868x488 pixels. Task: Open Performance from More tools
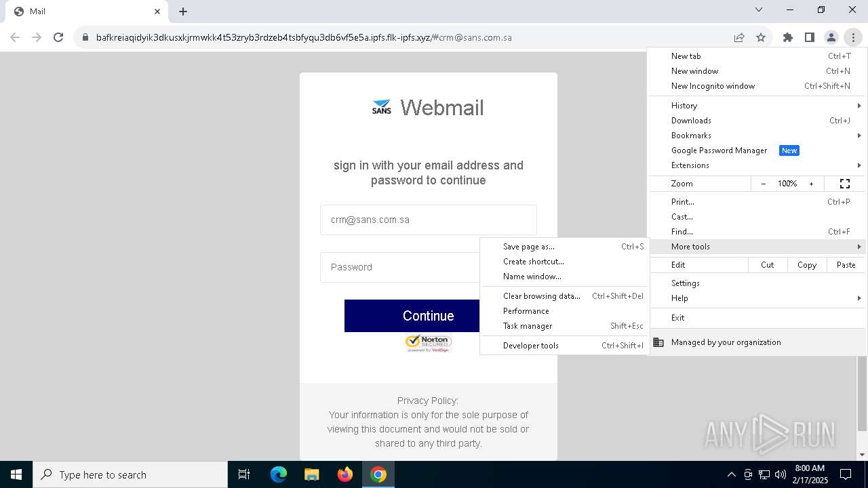point(564,311)
